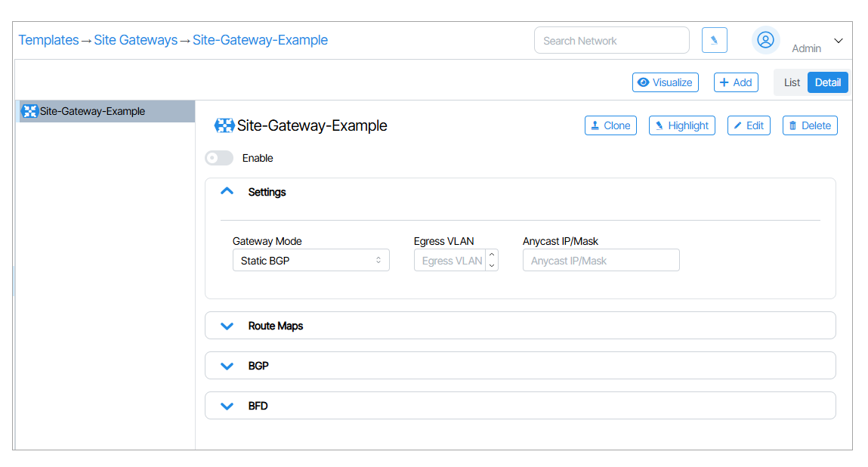The width and height of the screenshot is (868, 467).
Task: Clone the Site-Gateway-Example template
Action: pos(610,125)
